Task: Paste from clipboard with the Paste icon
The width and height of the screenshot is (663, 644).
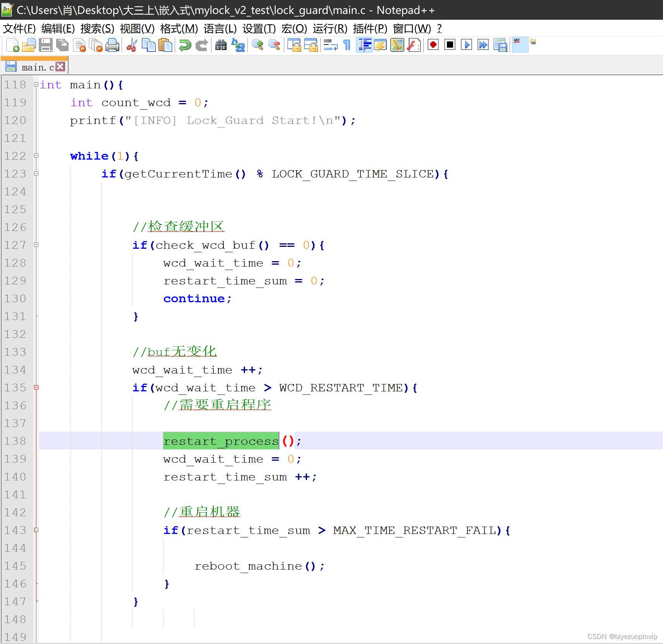Action: 165,45
